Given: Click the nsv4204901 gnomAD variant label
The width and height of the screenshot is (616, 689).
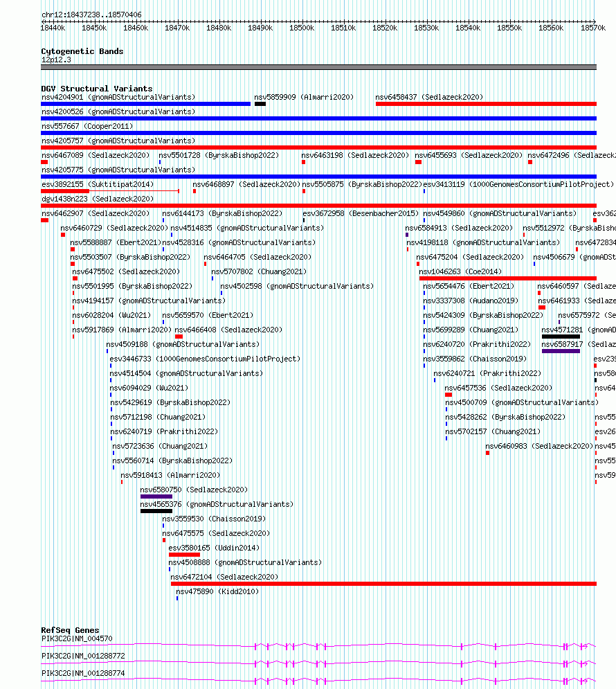Looking at the screenshot, I should [118, 97].
